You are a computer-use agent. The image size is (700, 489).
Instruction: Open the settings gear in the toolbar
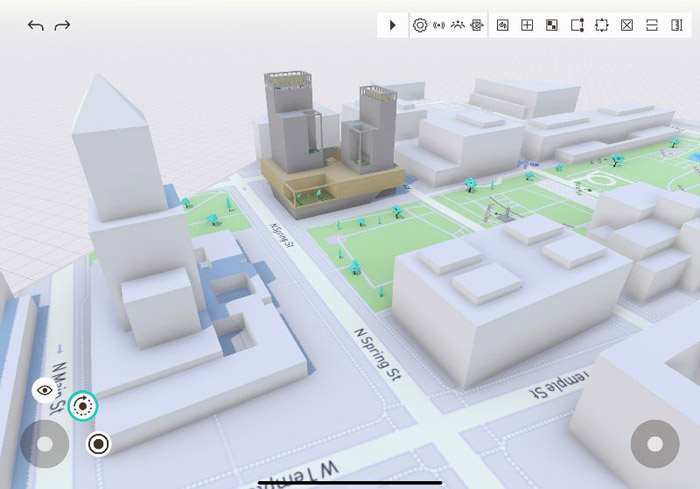(x=420, y=25)
